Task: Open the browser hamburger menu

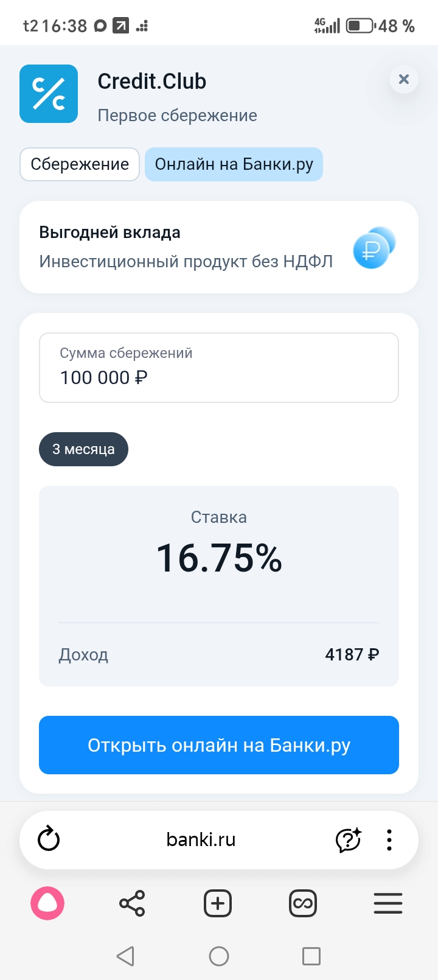Action: [388, 903]
